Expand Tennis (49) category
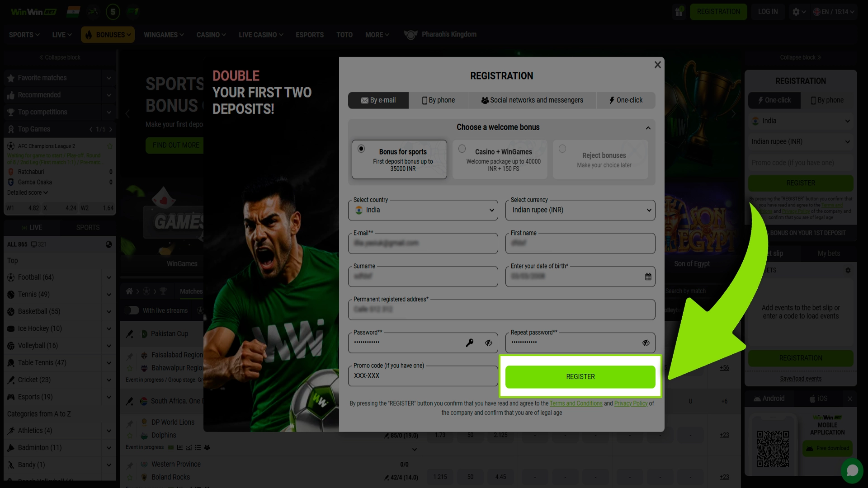 108,295
